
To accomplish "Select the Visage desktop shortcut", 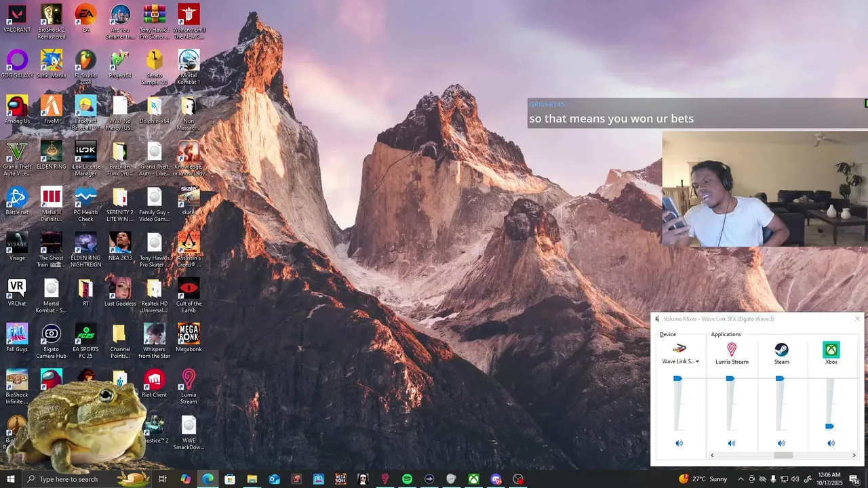I will coord(17,246).
